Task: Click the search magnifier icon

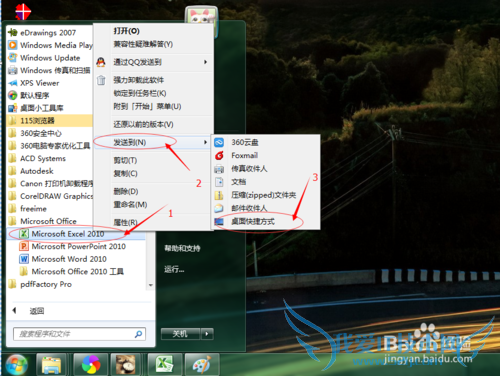Action: click(138, 334)
